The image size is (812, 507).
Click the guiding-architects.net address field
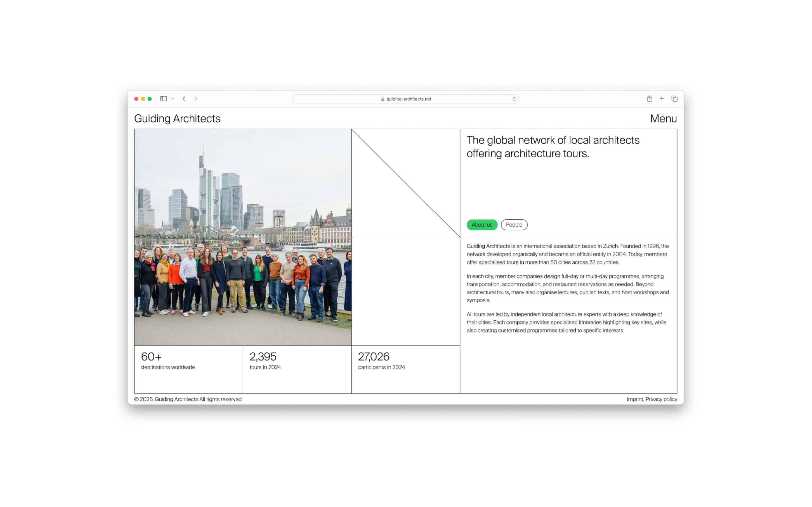click(409, 99)
